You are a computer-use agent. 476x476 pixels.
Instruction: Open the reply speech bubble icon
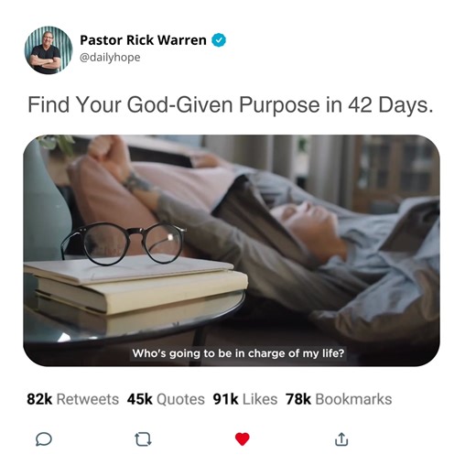tap(44, 439)
